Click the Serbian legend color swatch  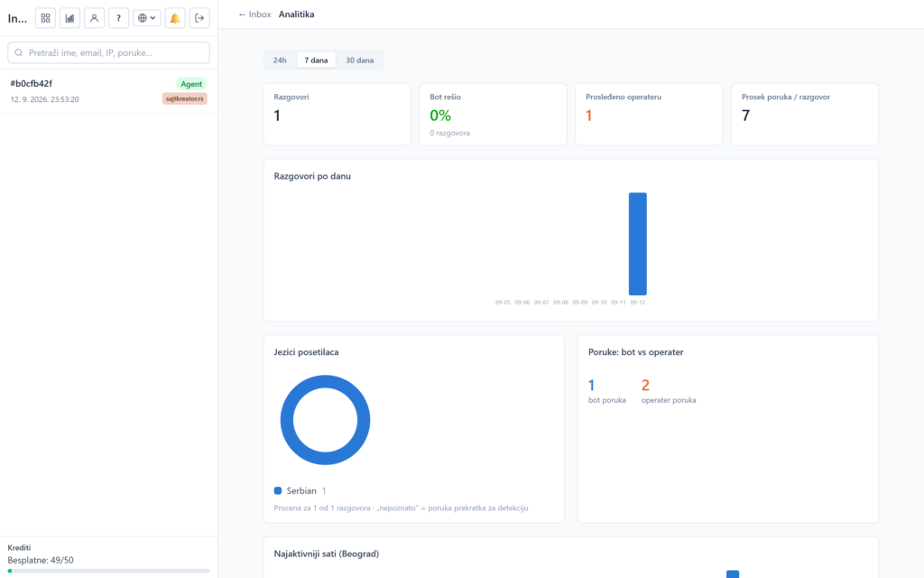pyautogui.click(x=278, y=490)
